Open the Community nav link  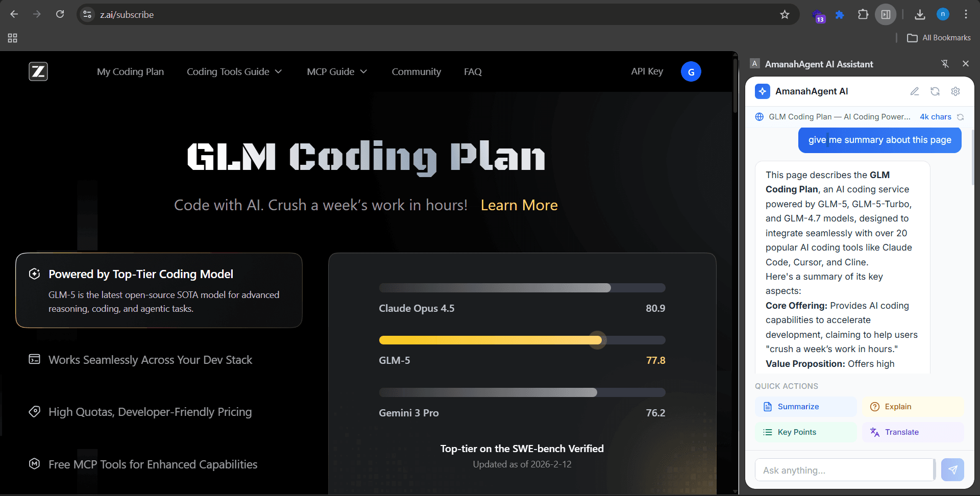pos(416,71)
